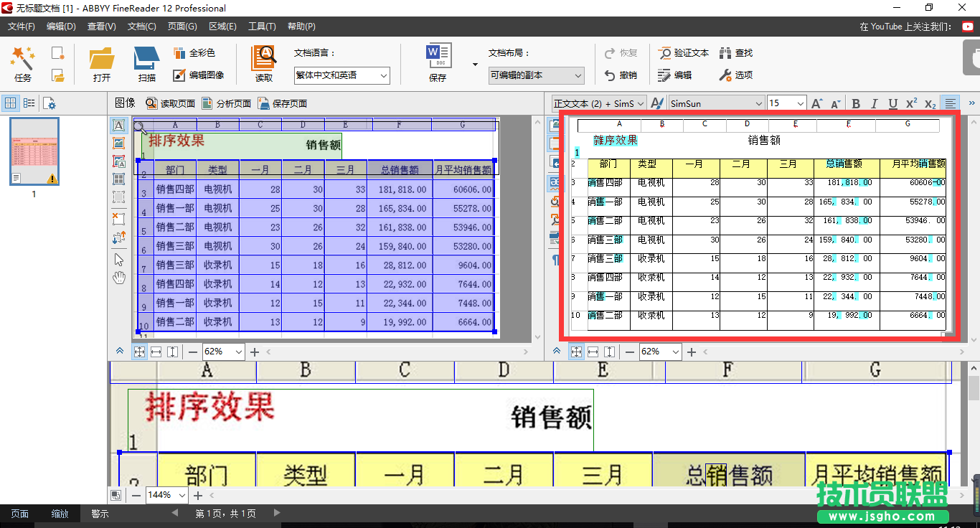The height and width of the screenshot is (528, 980).
Task: Open the 文档语言 language dropdown
Action: (x=341, y=75)
